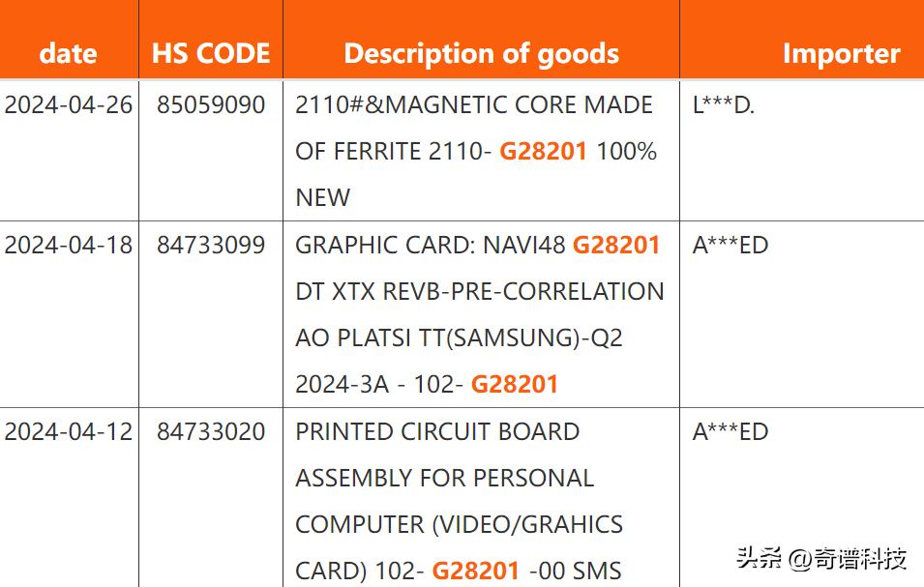The height and width of the screenshot is (587, 924).
Task: Click highlighted G28201 after NAVI48
Action: tap(616, 246)
